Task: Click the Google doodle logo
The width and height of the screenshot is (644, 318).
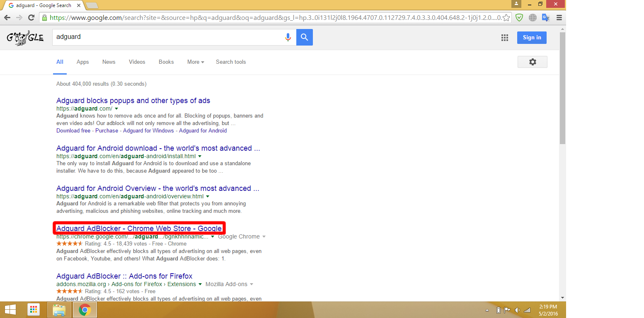Action: point(25,38)
